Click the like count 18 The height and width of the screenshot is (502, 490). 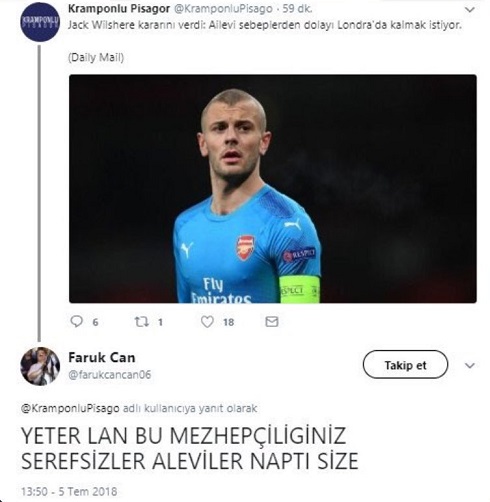pyautogui.click(x=229, y=322)
